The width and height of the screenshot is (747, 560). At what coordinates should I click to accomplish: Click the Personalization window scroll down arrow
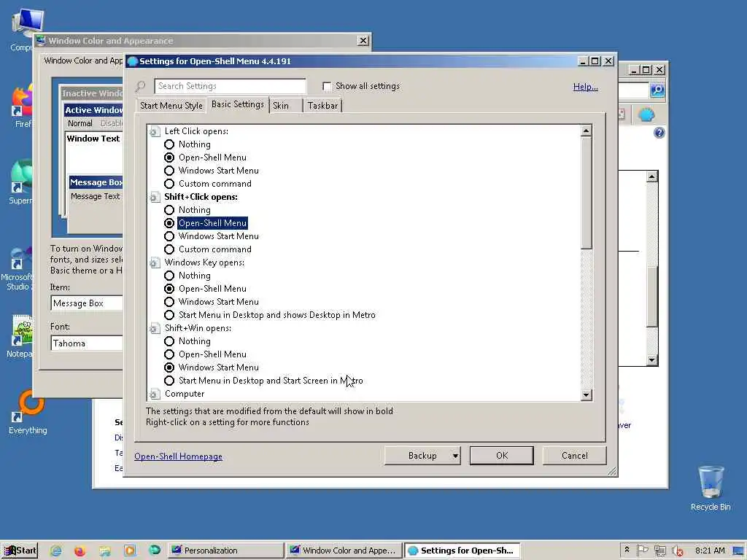pos(651,360)
